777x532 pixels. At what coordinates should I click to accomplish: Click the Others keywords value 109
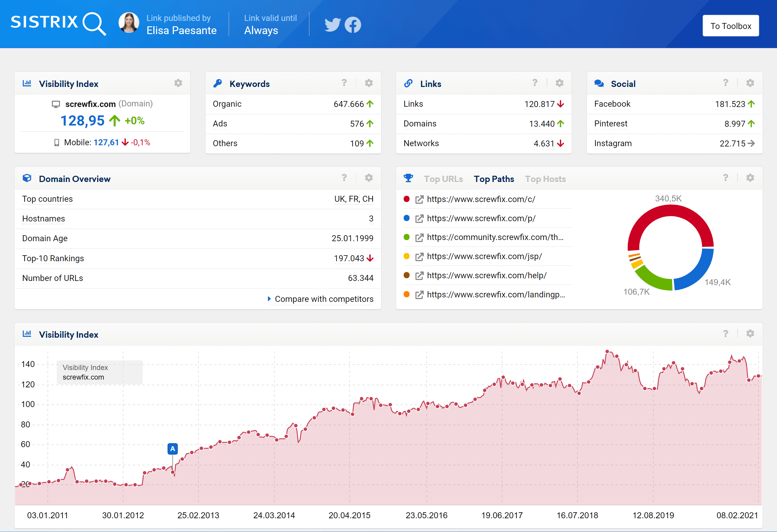pyautogui.click(x=357, y=143)
